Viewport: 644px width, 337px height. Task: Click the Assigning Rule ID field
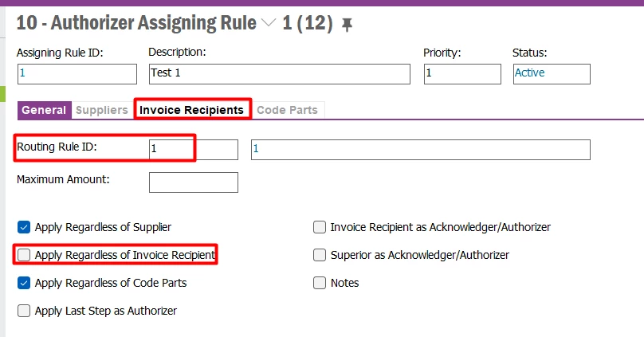pos(77,74)
